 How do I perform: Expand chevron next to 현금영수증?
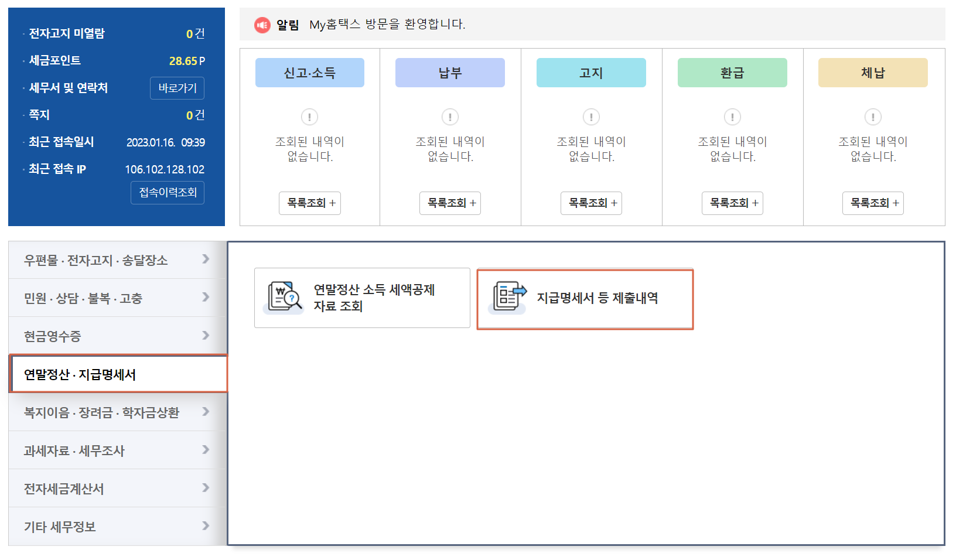[x=206, y=335]
